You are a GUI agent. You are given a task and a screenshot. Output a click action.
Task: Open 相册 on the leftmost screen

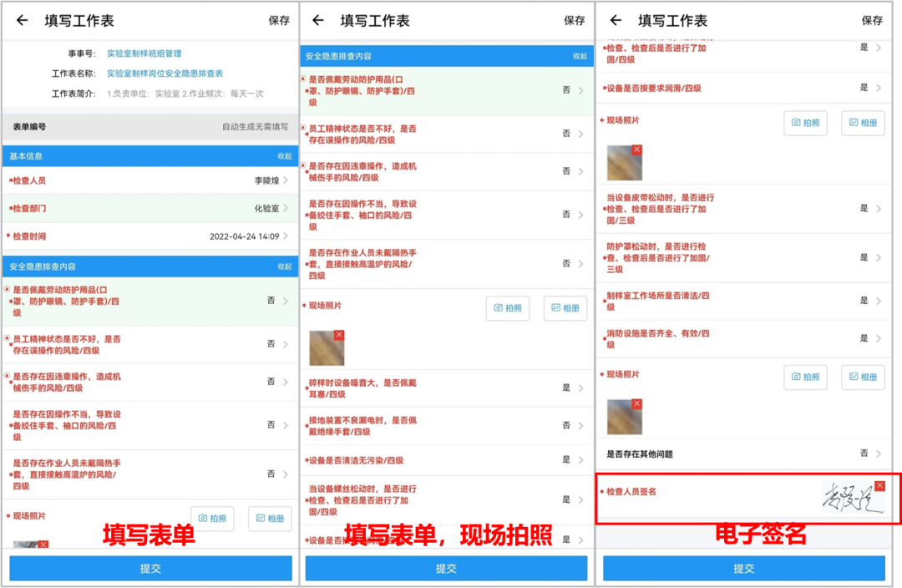(270, 519)
